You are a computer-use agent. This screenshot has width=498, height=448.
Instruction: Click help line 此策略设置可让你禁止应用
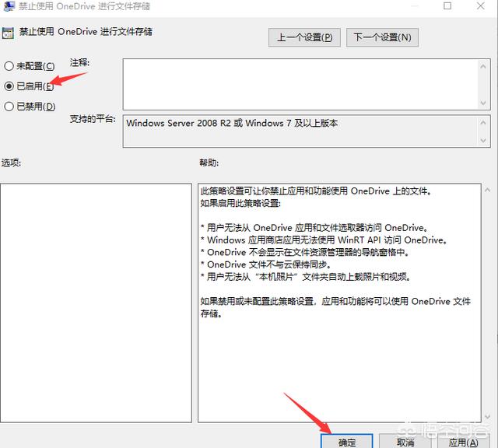(316, 191)
